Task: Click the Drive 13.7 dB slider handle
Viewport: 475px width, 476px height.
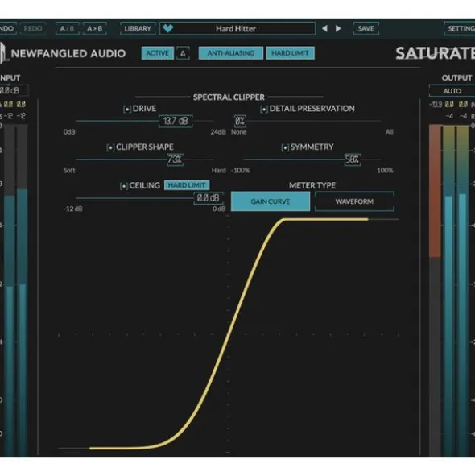Action: [x=176, y=121]
